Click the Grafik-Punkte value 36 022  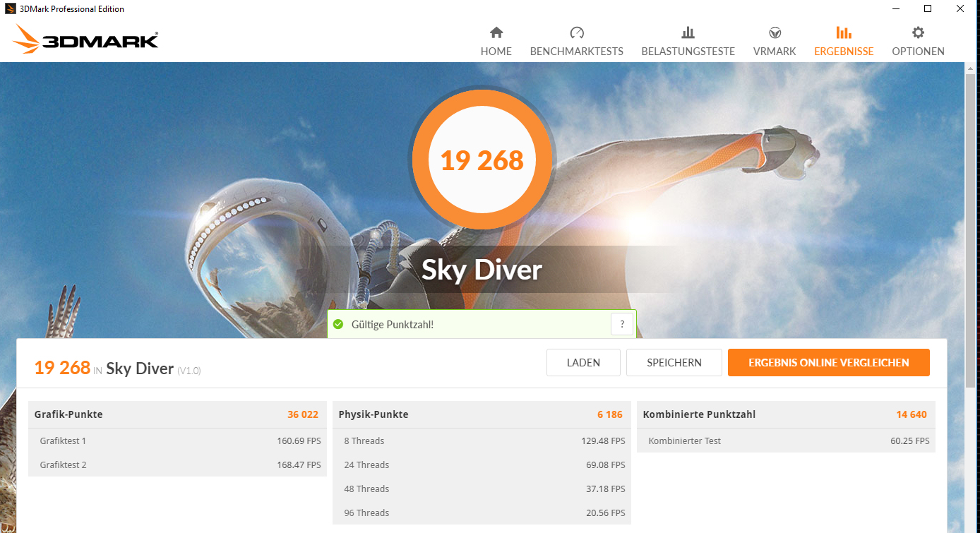tap(303, 414)
